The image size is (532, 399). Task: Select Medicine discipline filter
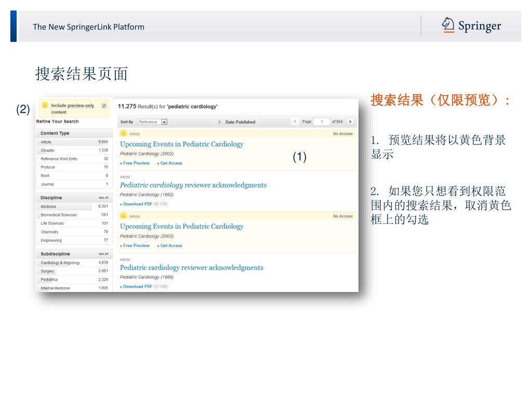[x=74, y=206]
